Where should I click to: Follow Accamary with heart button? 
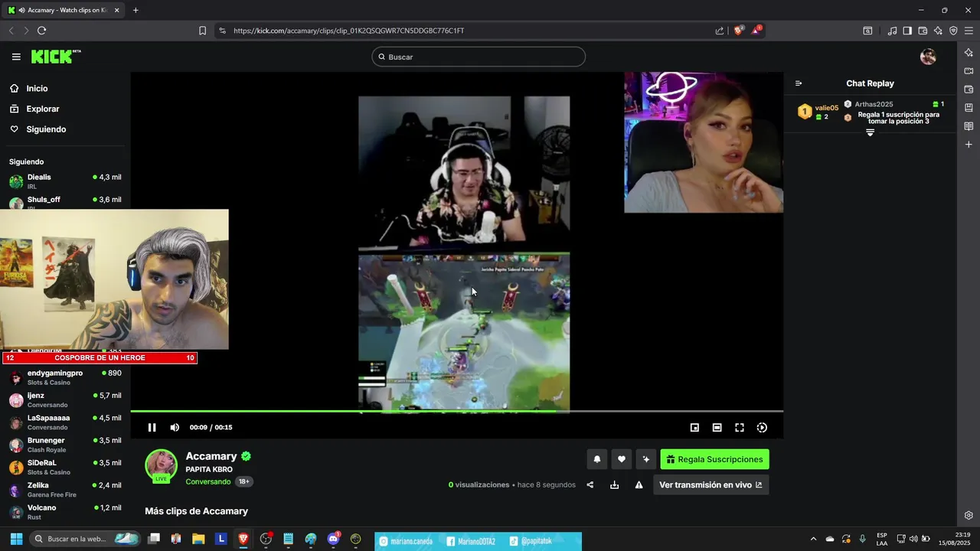pyautogui.click(x=622, y=459)
